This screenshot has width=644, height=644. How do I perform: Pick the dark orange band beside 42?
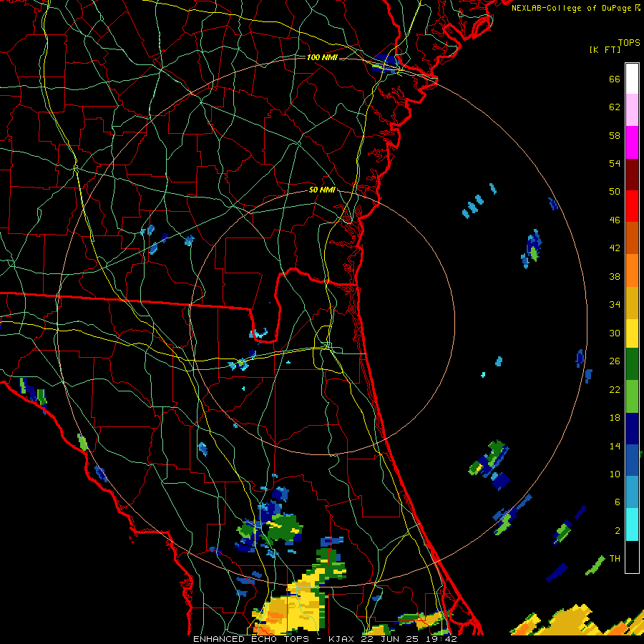(632, 238)
